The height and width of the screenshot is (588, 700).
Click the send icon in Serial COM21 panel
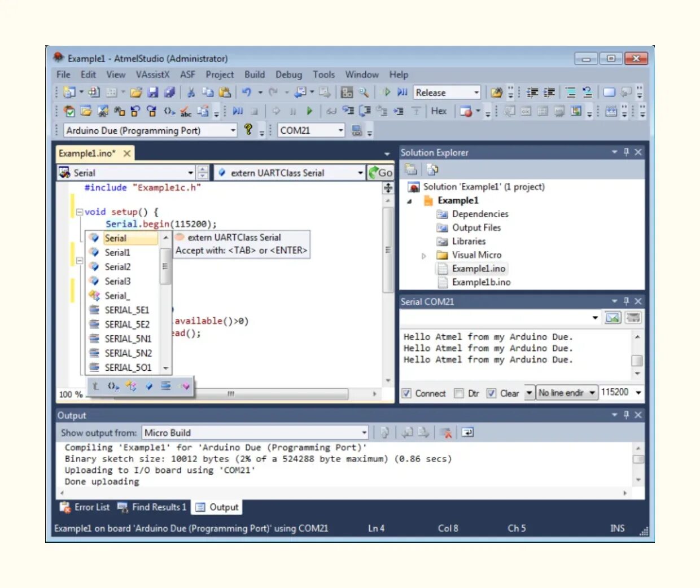click(613, 318)
